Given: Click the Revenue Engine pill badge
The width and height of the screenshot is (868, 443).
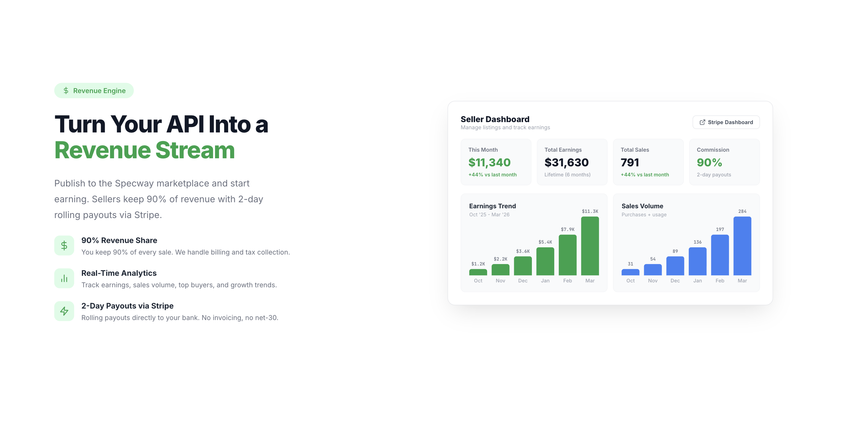Looking at the screenshot, I should (94, 91).
